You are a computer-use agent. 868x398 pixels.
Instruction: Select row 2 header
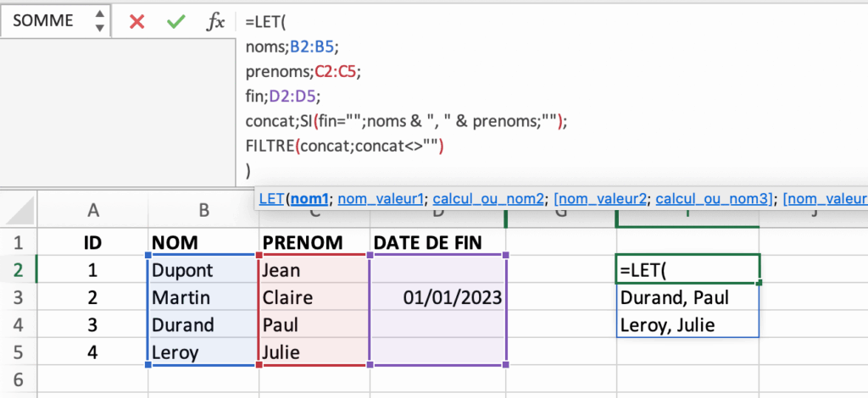point(19,271)
